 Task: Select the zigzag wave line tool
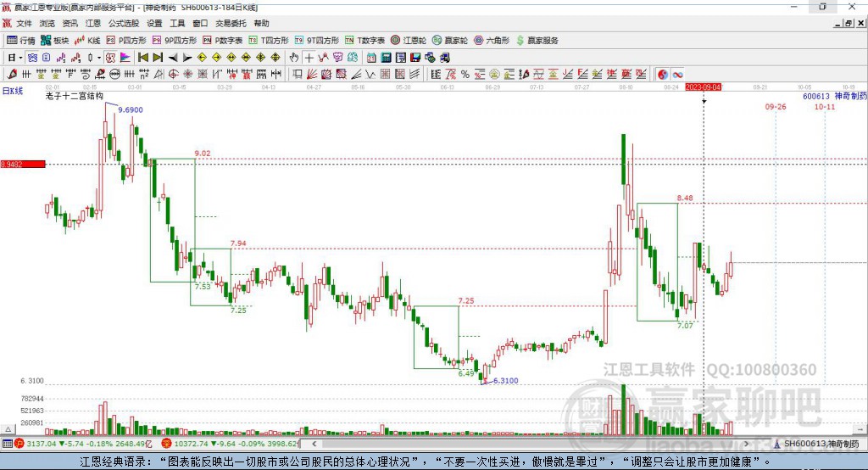point(370,75)
